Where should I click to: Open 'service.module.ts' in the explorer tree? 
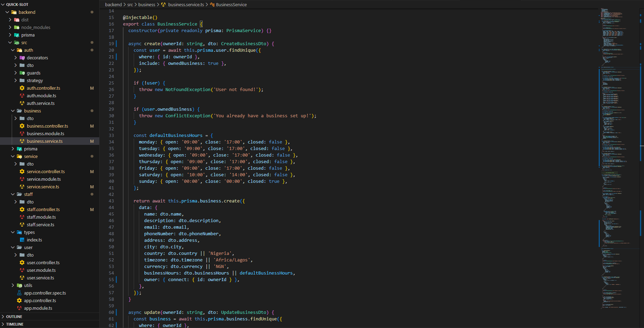(45, 179)
